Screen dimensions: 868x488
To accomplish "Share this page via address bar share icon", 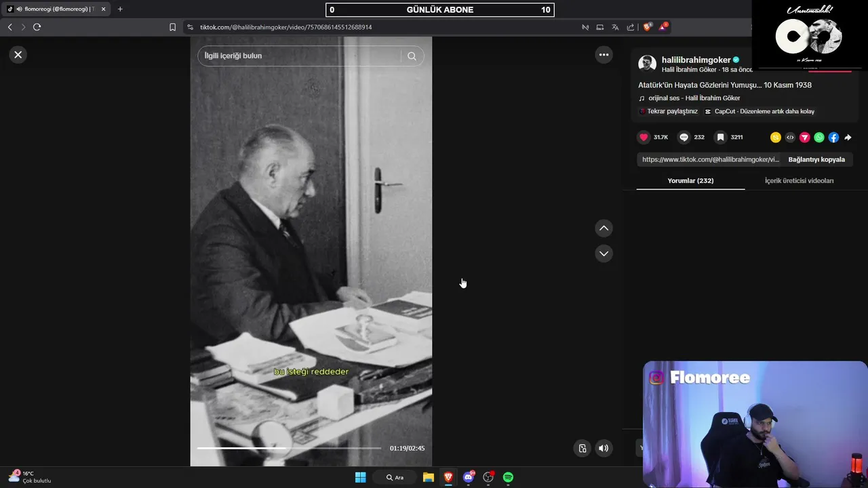I will click(631, 27).
